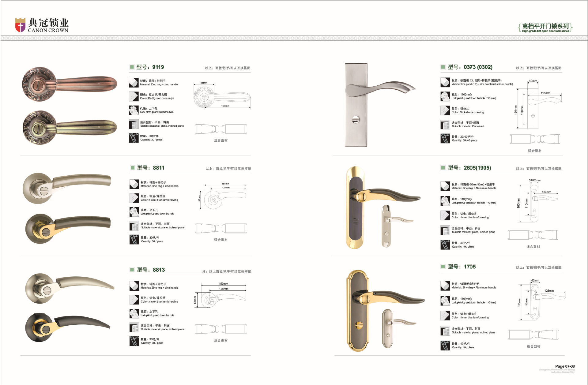Click the color icon under model 1705
Viewport: 588px width, 385px height.
click(x=445, y=316)
